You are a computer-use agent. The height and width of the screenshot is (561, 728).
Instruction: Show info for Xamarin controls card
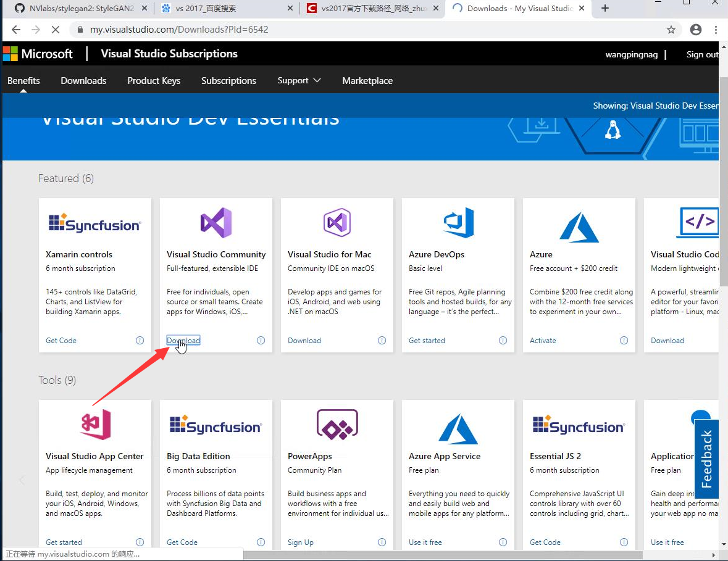pos(140,340)
